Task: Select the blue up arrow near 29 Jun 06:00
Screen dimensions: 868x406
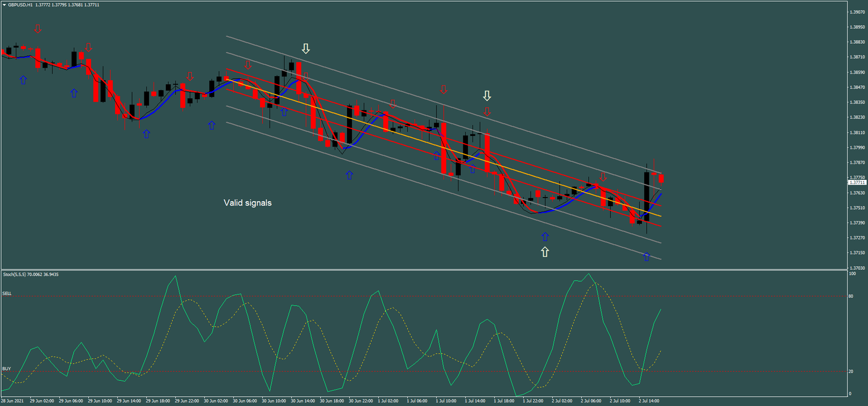Action: [x=74, y=92]
